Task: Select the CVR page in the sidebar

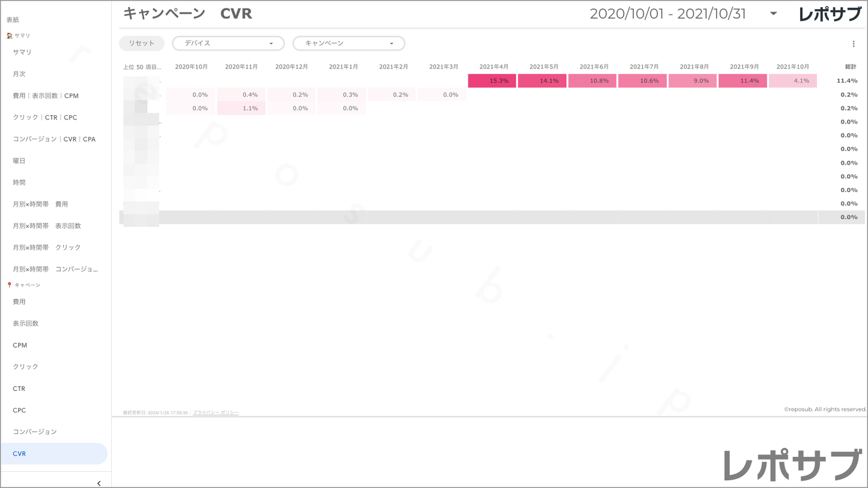Action: click(19, 454)
